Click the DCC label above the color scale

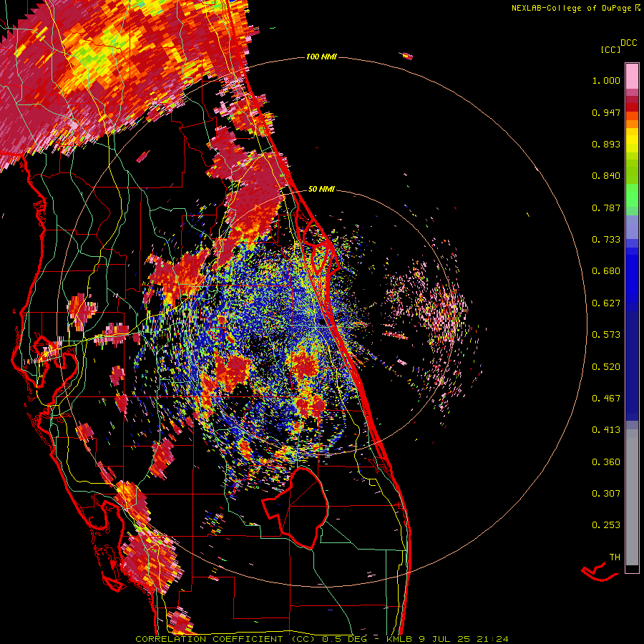(x=629, y=43)
